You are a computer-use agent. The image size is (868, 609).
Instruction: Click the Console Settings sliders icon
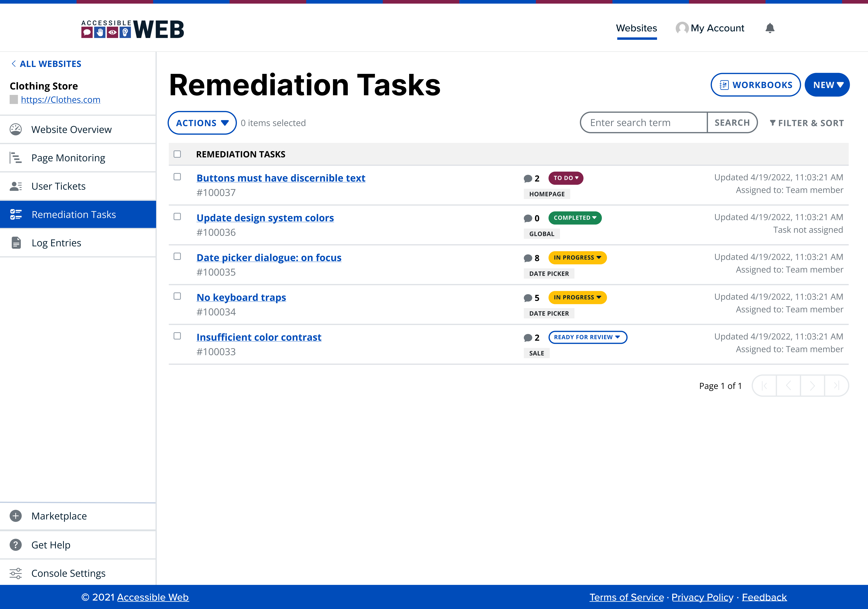(16, 573)
